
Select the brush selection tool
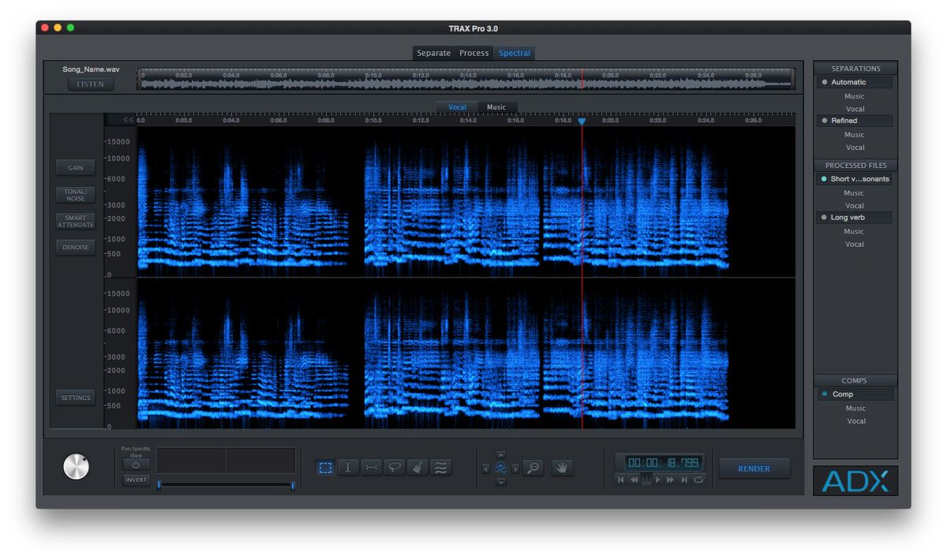pyautogui.click(x=417, y=467)
